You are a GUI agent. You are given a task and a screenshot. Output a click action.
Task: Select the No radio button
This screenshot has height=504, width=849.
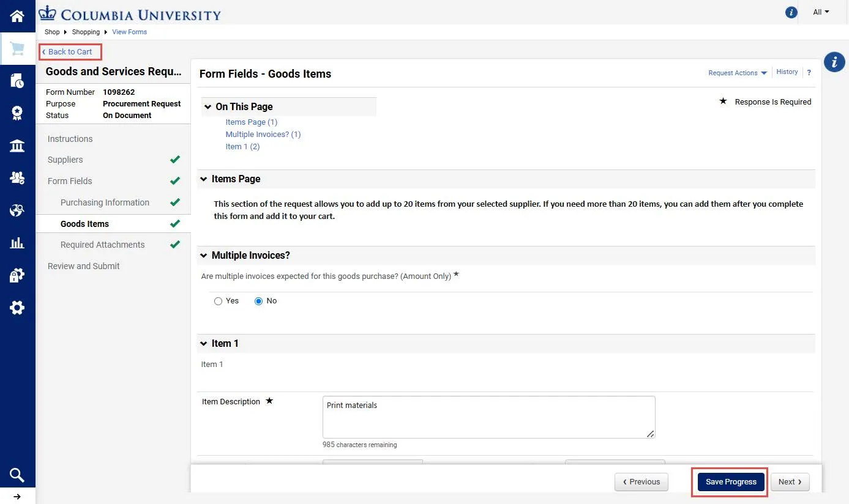tap(258, 301)
